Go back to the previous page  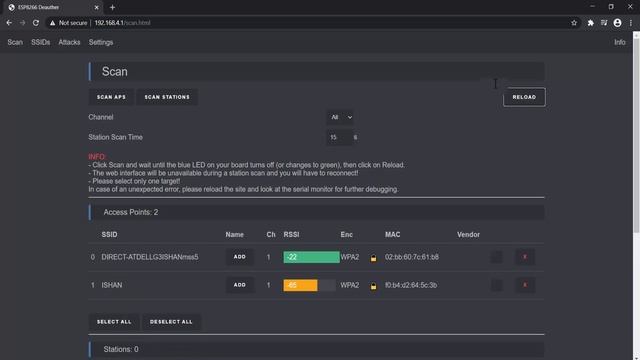[9, 23]
